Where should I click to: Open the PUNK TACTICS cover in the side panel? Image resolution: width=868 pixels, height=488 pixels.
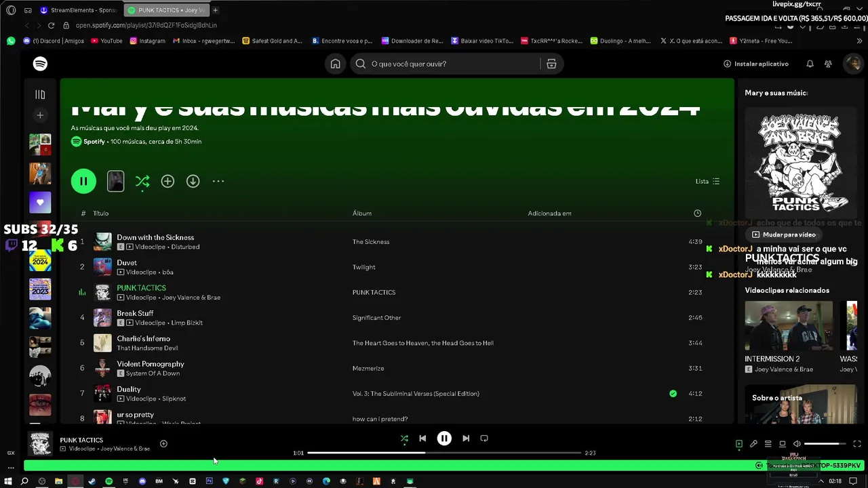(x=800, y=163)
